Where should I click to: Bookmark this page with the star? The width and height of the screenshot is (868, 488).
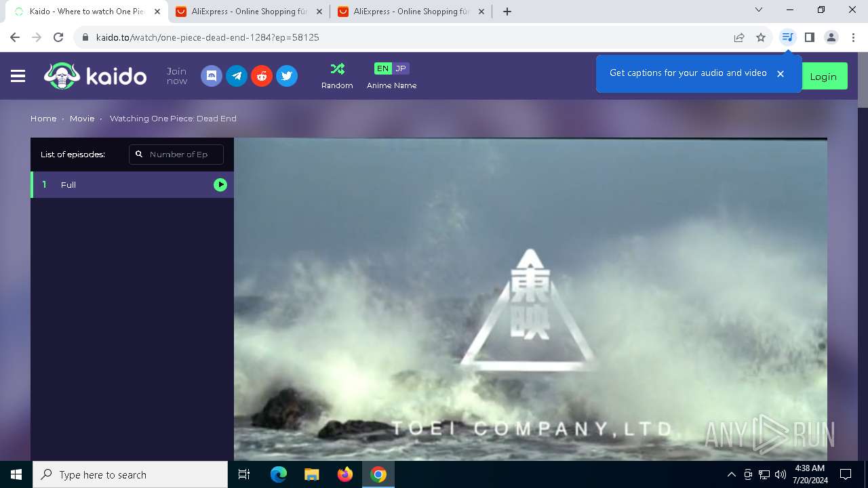(761, 37)
